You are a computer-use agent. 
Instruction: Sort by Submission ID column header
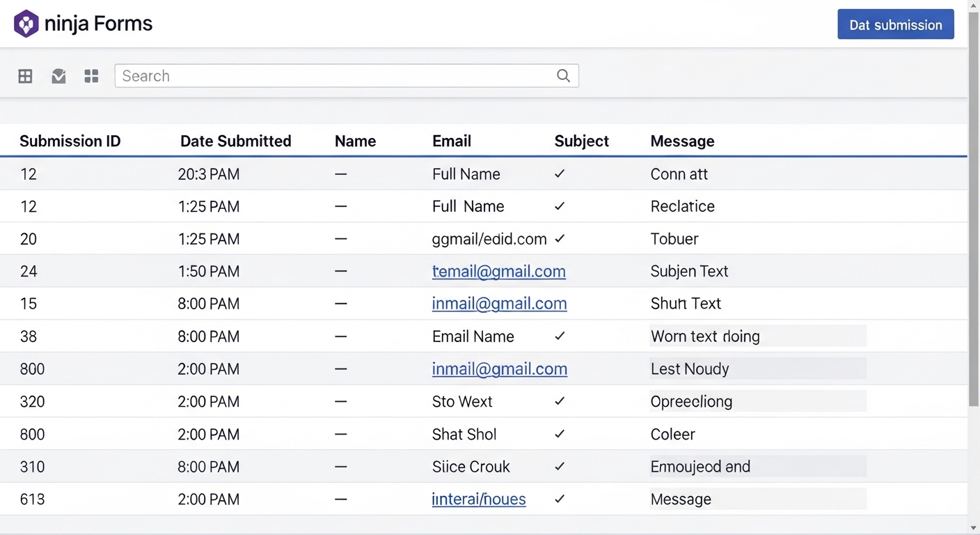(70, 141)
